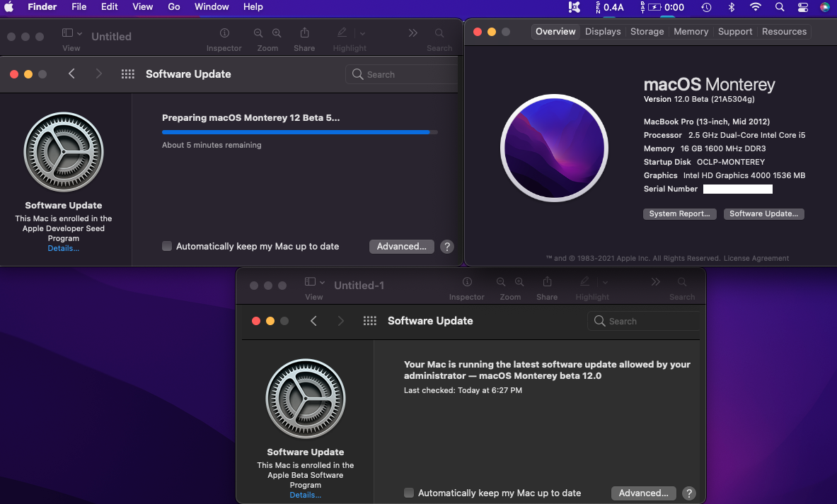Click zoom out icon in Untitled-1 window
This screenshot has width=837, height=504.
tap(501, 281)
